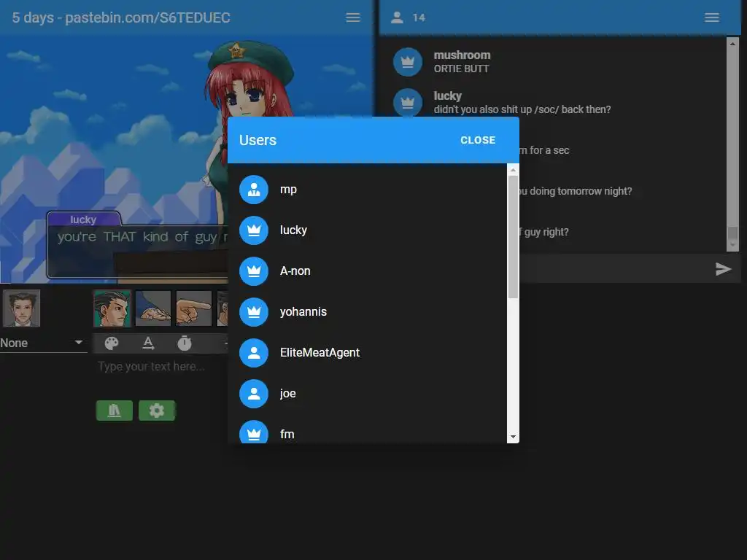Click the Users list scrollbar thumb

click(513, 237)
